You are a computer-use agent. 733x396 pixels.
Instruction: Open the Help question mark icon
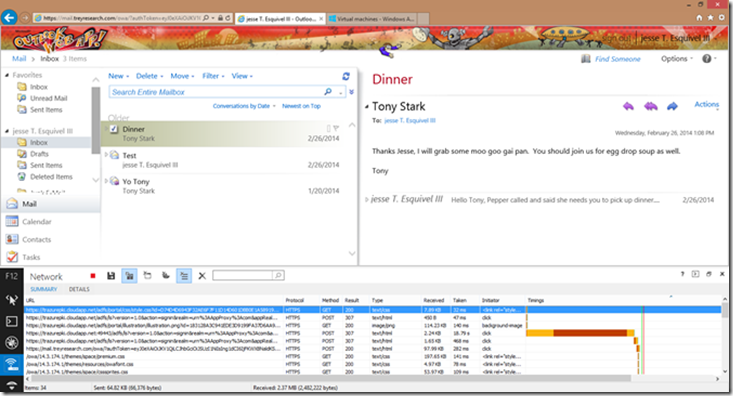[706, 59]
